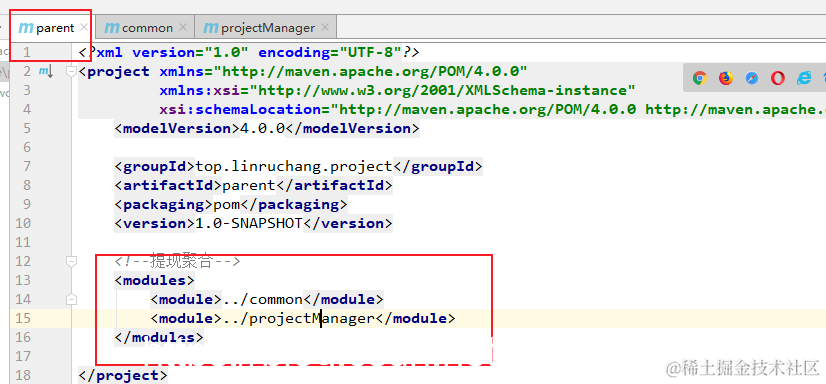Collapse the comment fold on line 12
The height and width of the screenshot is (384, 826).
72,261
